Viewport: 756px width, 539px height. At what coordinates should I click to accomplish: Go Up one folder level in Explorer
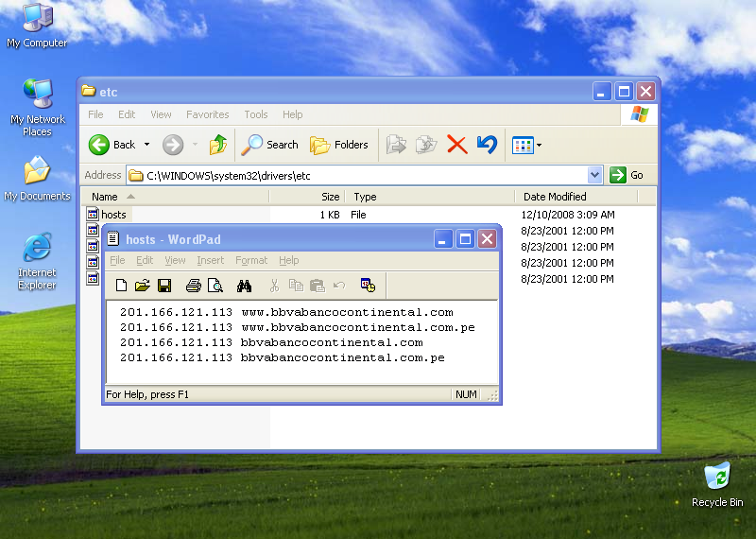click(x=218, y=145)
